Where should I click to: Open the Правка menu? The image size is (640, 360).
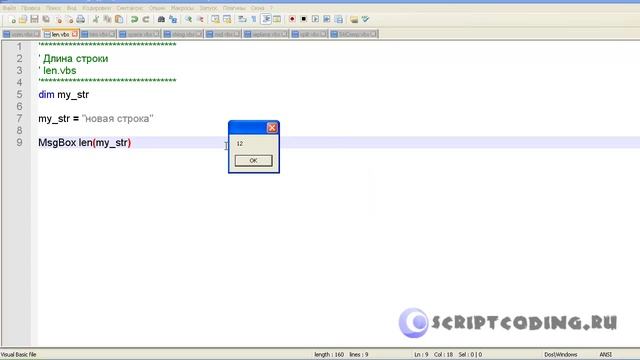pos(31,8)
